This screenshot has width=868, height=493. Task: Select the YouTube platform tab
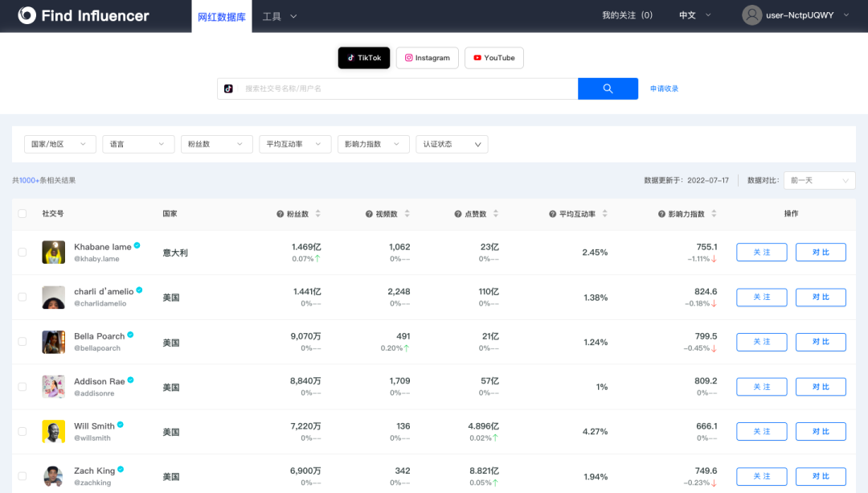(494, 58)
